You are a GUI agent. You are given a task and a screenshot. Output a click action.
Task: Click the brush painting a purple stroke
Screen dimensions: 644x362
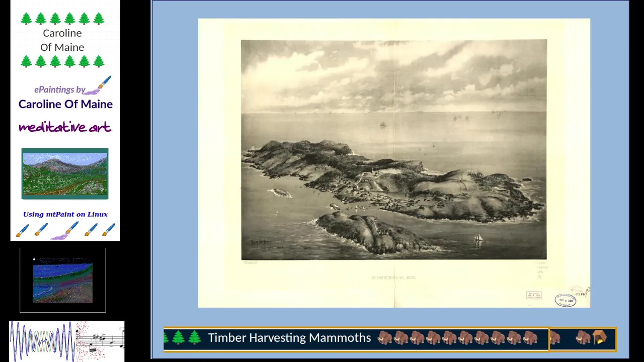(x=65, y=231)
